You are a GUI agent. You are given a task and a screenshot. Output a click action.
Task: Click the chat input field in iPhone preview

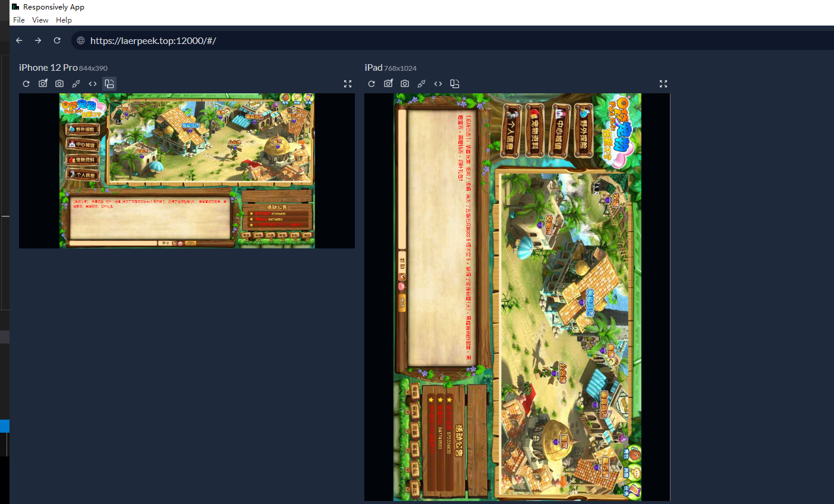click(113, 243)
